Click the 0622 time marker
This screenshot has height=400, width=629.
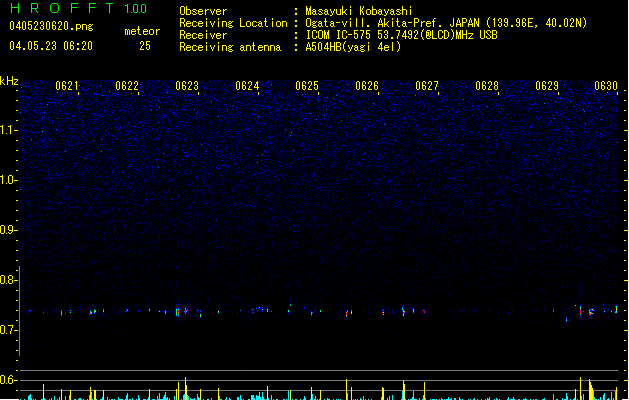127,86
